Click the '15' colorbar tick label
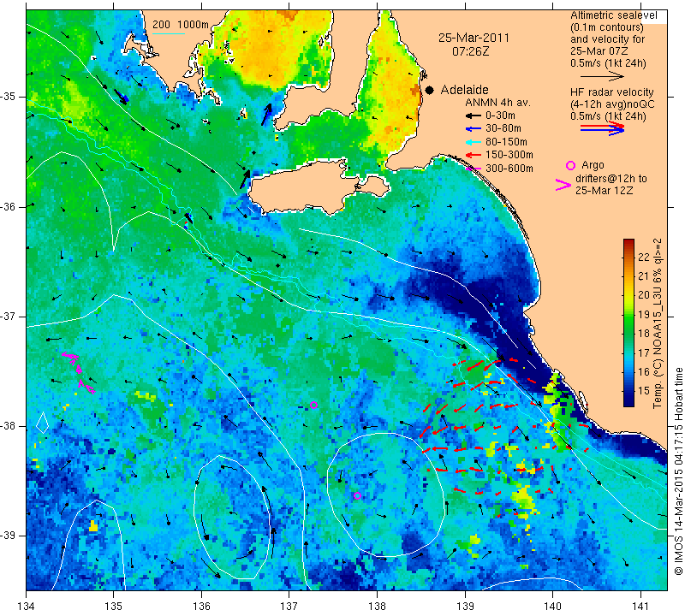This screenshot has height=616, width=685. [x=644, y=390]
